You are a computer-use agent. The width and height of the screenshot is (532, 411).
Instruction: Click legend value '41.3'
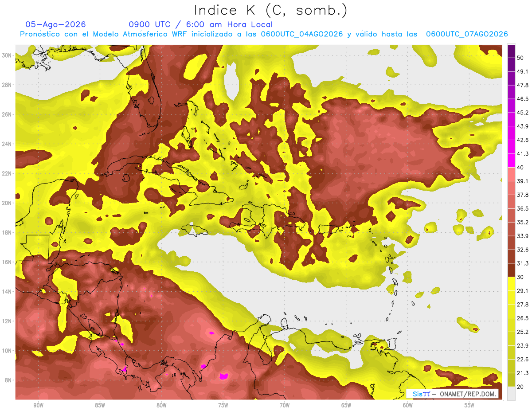(x=523, y=154)
